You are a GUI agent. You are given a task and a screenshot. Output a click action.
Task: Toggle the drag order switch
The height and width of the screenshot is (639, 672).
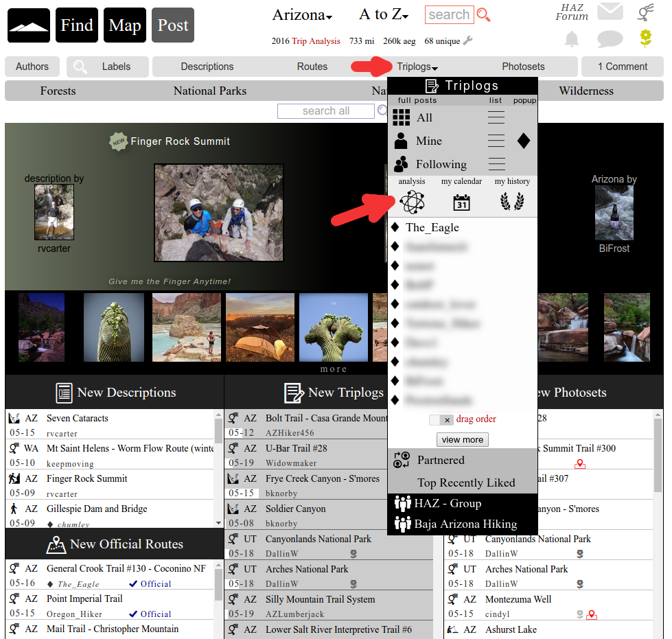[x=440, y=419]
